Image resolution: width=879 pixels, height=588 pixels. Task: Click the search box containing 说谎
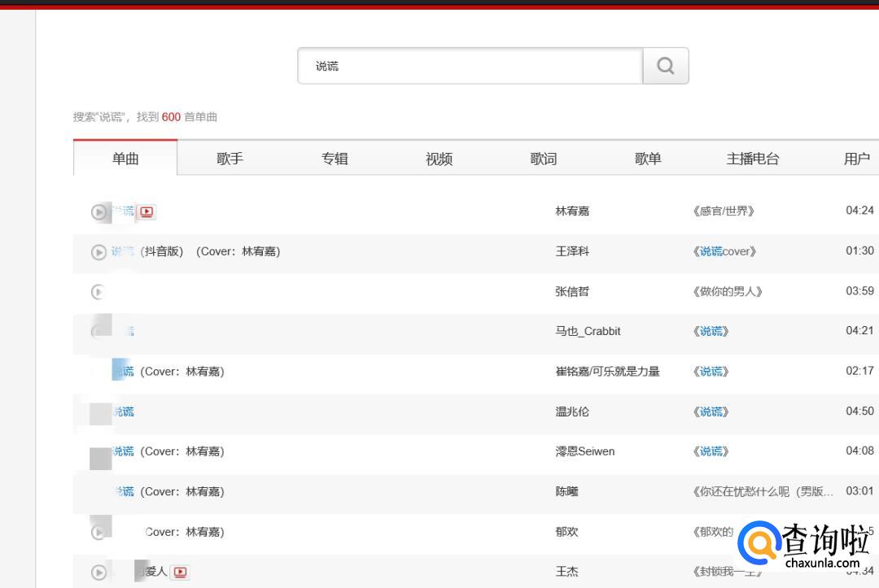click(x=470, y=66)
